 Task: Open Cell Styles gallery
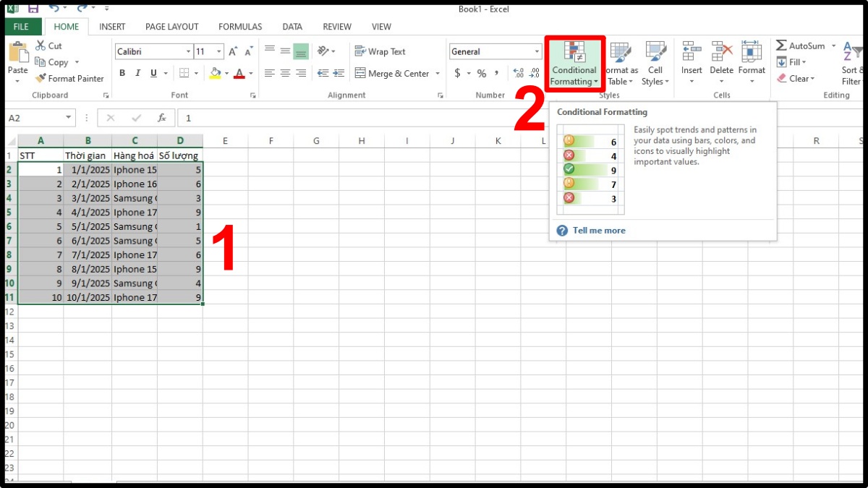pos(655,64)
